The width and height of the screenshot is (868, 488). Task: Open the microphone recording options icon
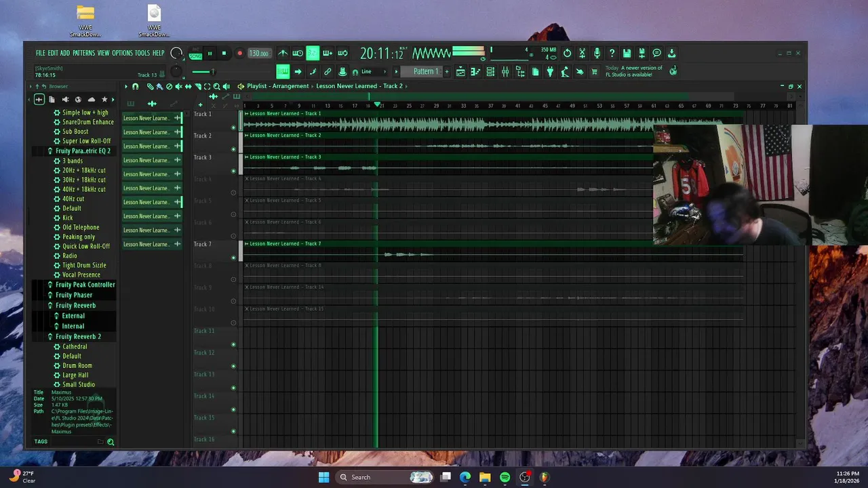597,53
